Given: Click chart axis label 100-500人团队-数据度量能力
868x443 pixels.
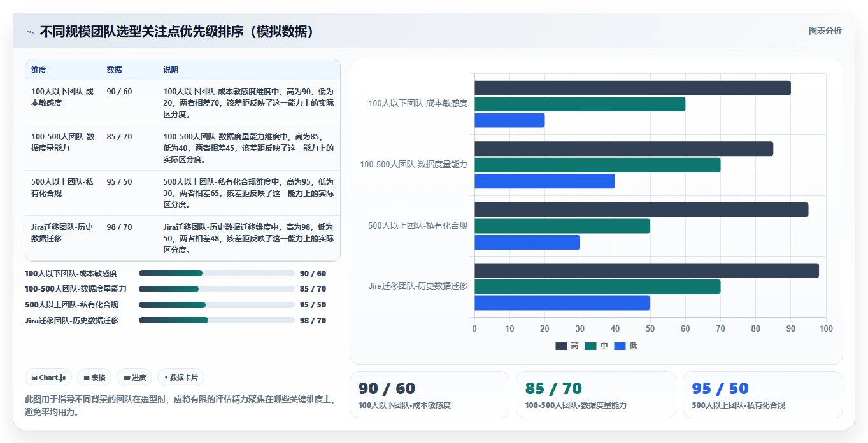Looking at the screenshot, I should click(x=414, y=164).
